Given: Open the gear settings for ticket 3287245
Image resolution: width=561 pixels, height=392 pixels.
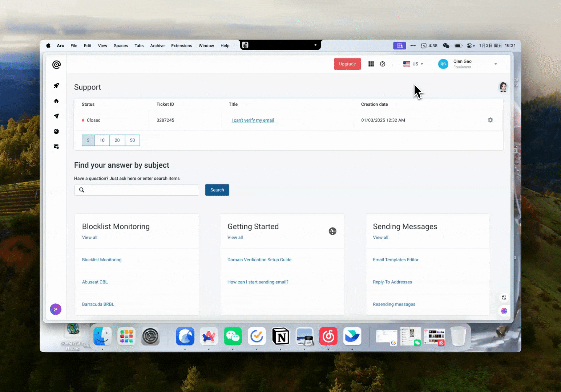Looking at the screenshot, I should pos(491,120).
